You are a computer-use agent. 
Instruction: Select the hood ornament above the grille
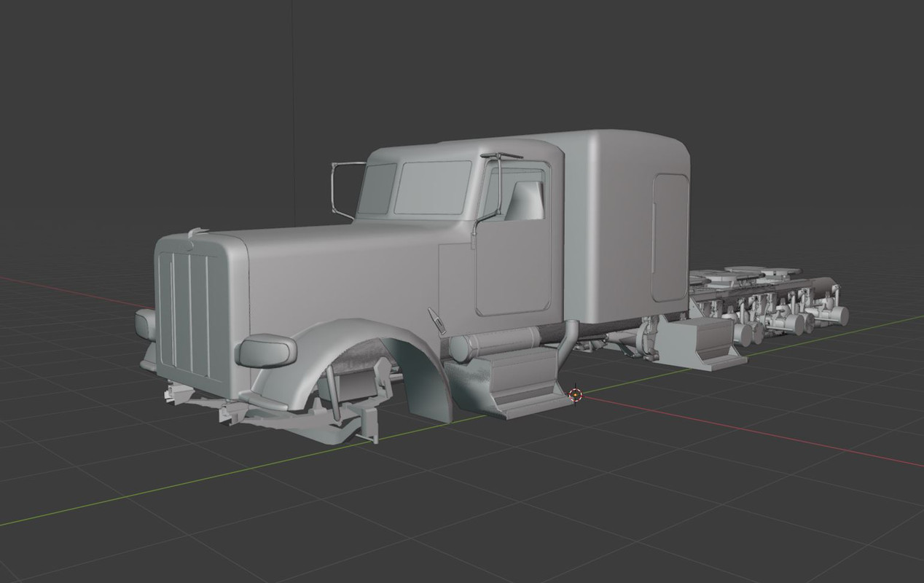click(197, 233)
